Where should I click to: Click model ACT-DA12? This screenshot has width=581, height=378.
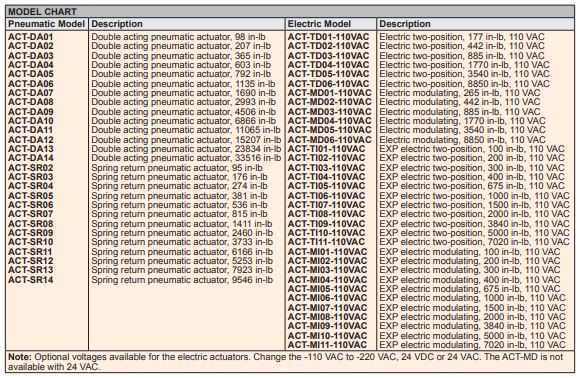point(31,140)
